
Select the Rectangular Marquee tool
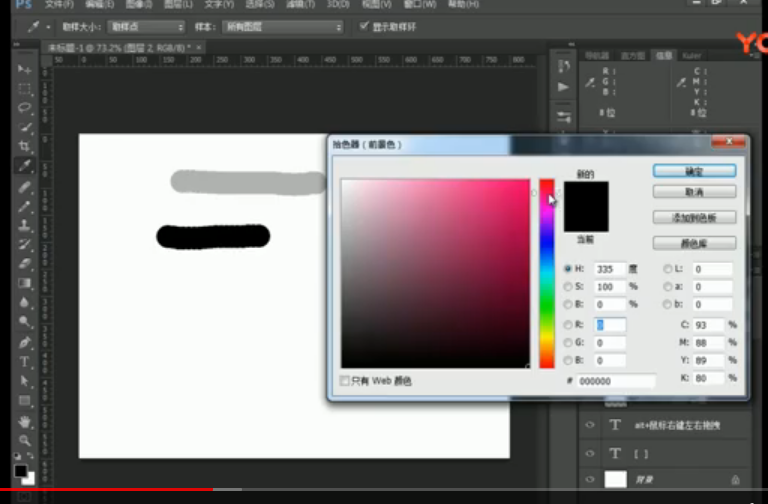point(24,89)
